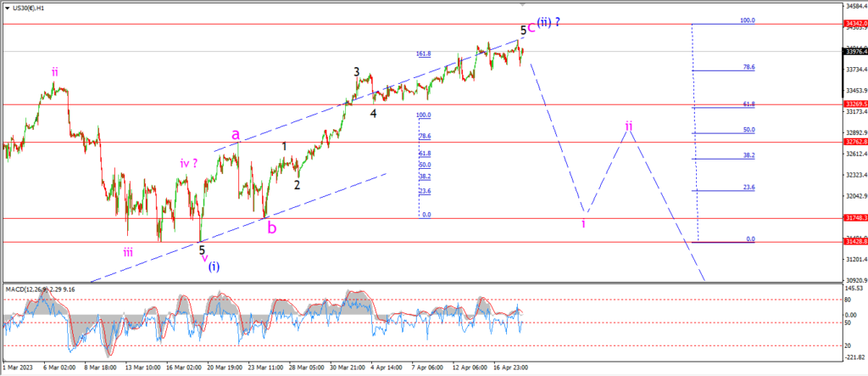Select the 161.8 Fibonacci extension label
This screenshot has width=868, height=376.
point(424,53)
